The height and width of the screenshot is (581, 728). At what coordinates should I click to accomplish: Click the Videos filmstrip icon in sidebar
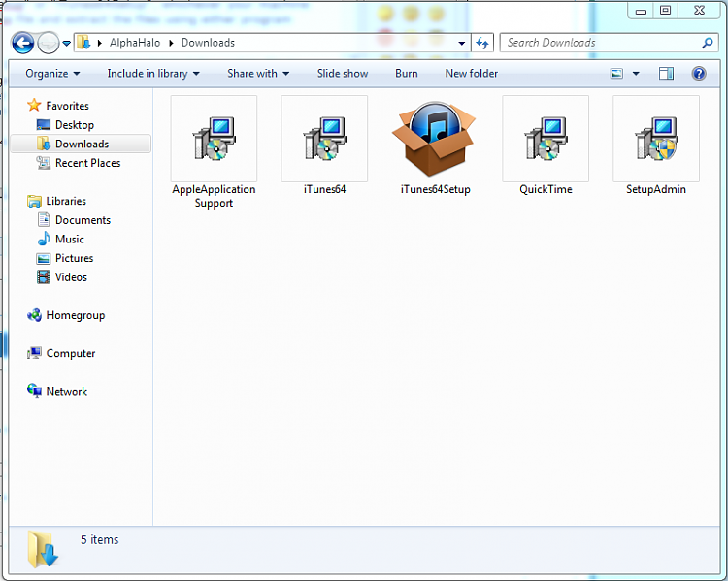tap(43, 277)
